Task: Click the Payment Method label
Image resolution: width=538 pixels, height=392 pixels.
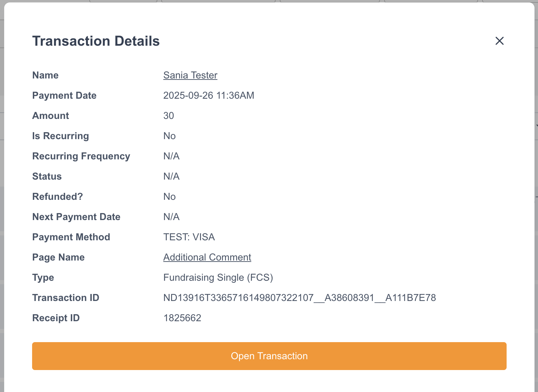Action: (x=71, y=237)
